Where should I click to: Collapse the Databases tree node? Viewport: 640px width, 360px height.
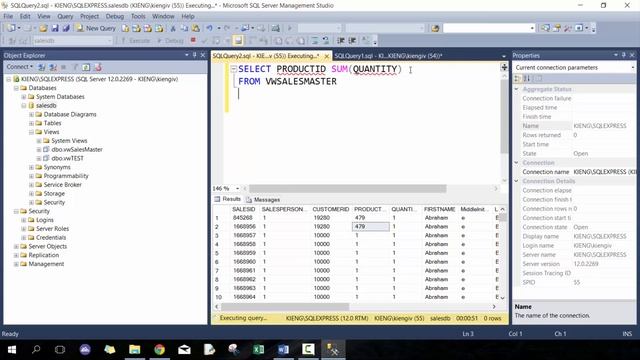[x=16, y=88]
